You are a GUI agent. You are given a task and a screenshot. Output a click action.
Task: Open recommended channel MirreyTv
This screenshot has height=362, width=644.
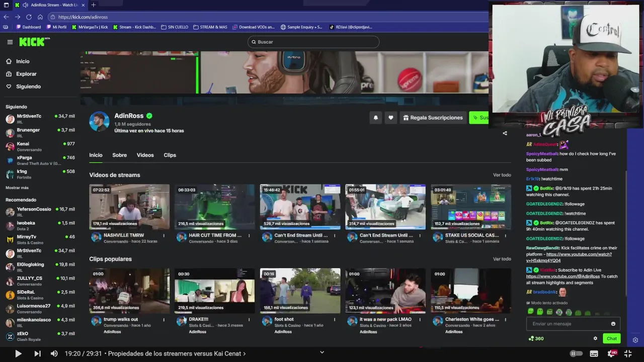(40, 239)
